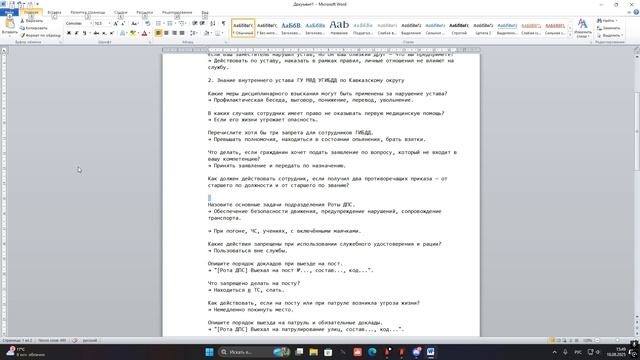The height and width of the screenshot is (360, 640).
Task: Toggle Strikethrough formatting
Action: coord(96,33)
